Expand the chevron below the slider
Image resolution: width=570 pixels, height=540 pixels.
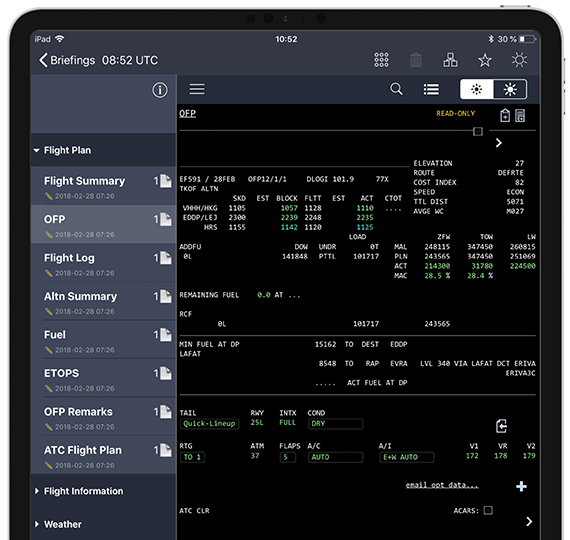[499, 143]
